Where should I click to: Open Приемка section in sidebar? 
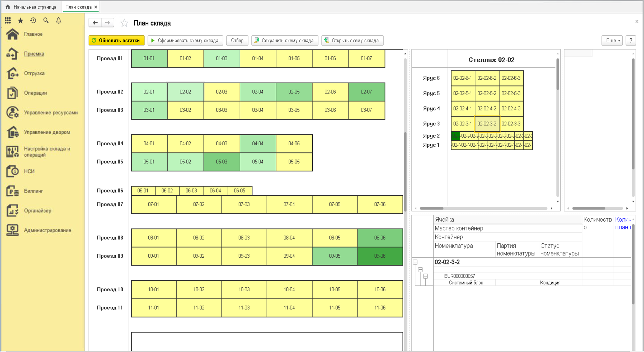tap(34, 54)
